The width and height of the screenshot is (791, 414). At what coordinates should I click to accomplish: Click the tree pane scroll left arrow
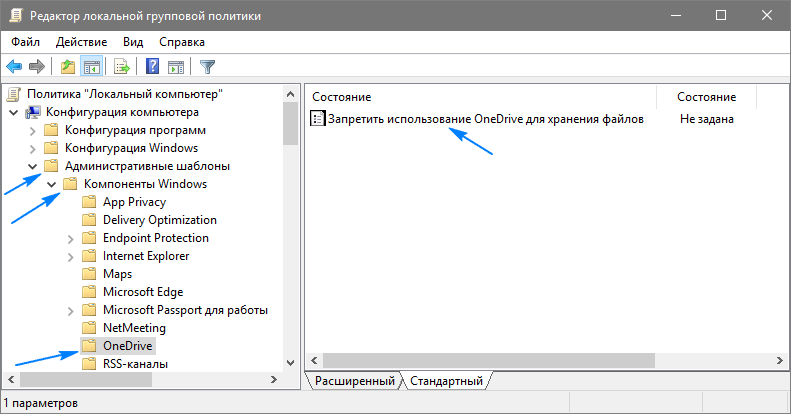(11, 380)
